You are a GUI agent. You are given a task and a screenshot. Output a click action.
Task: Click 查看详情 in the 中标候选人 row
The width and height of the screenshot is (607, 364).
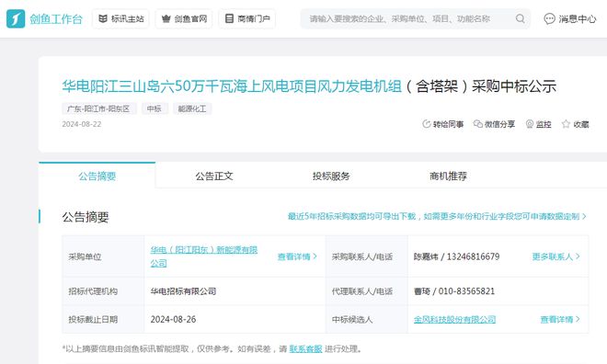(x=560, y=320)
